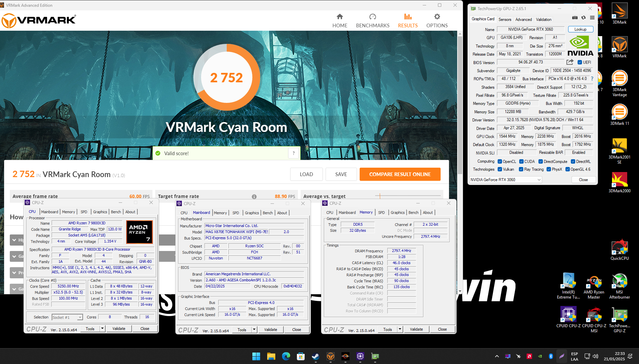Open Tools dropdown arrow in CPU-Z Memory window
Viewport: 639px width, 364px height.
400,329
